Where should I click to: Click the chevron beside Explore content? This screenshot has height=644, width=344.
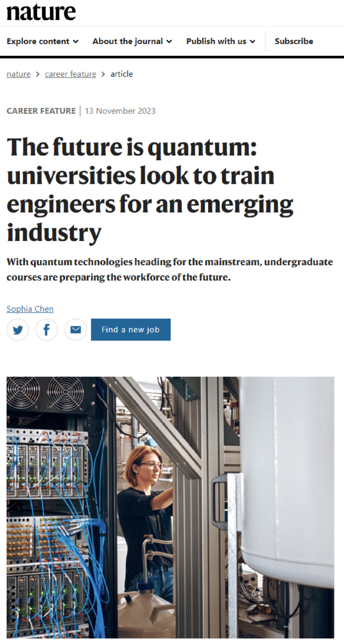click(76, 41)
